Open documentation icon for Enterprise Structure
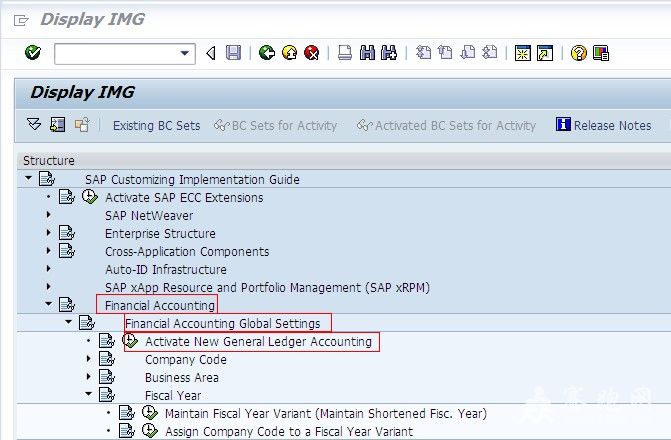 tap(67, 232)
